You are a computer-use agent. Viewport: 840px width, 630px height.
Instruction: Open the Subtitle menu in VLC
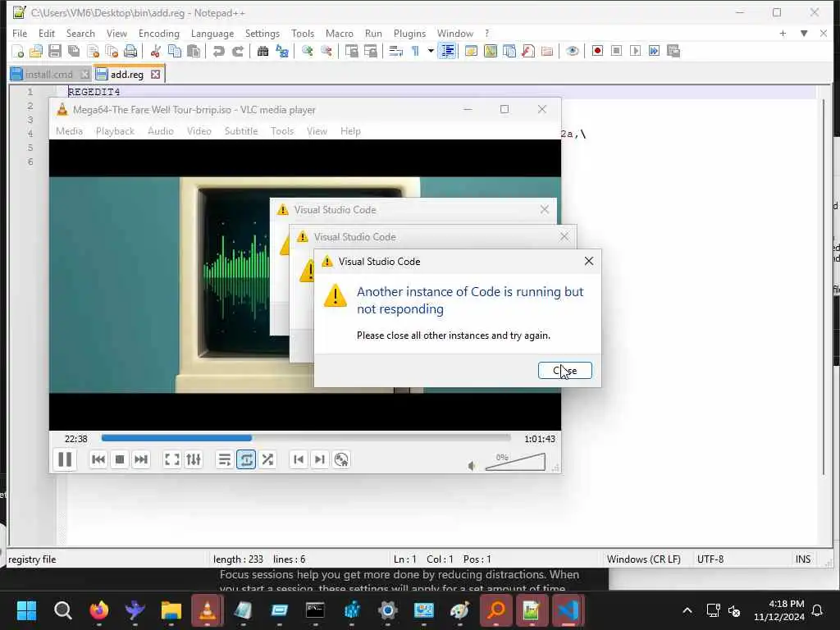(241, 131)
